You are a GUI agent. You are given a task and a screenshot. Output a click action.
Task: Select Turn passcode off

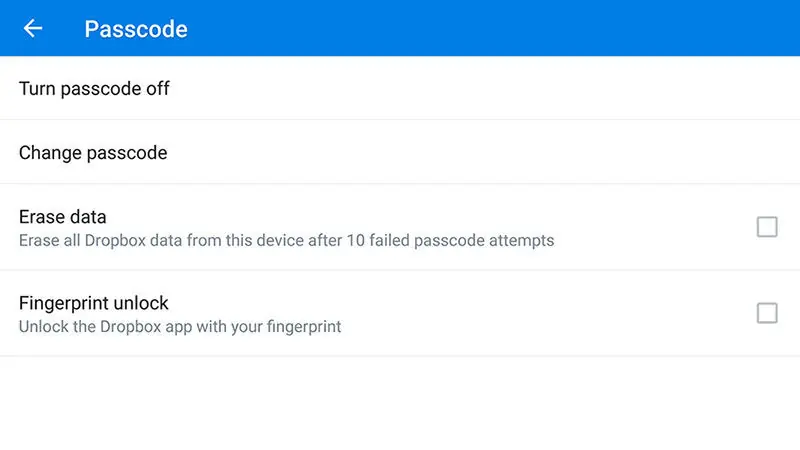coord(94,88)
